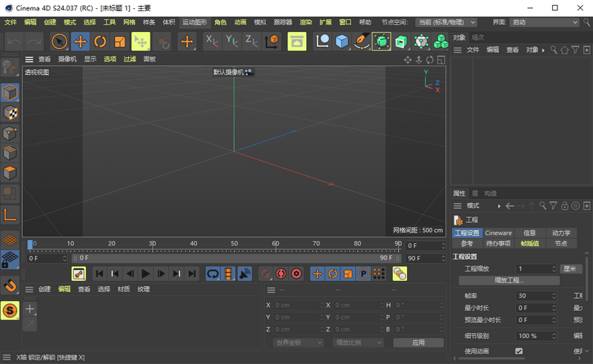Click the end frame 90 F field
Viewport: 593px width, 364px height.
pyautogui.click(x=425, y=258)
